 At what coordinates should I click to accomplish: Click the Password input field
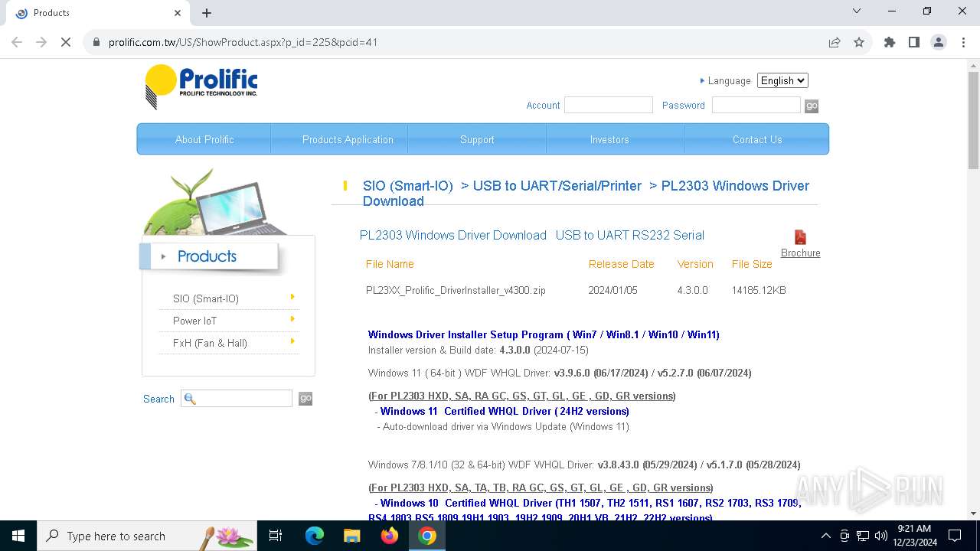pyautogui.click(x=756, y=105)
